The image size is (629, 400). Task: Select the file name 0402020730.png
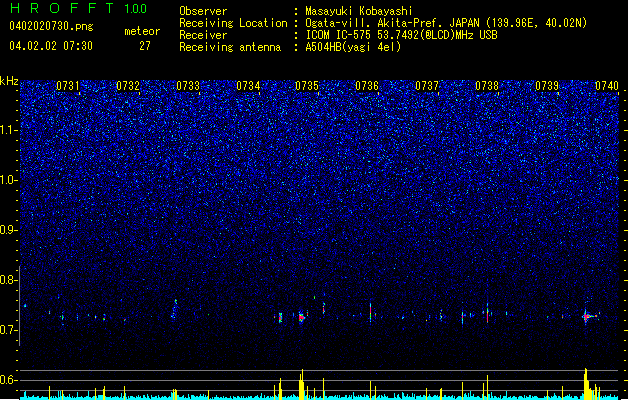[51, 26]
